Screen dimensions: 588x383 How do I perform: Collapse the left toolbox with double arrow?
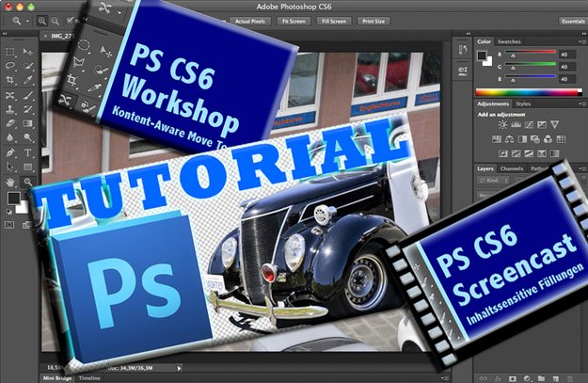pyautogui.click(x=5, y=34)
